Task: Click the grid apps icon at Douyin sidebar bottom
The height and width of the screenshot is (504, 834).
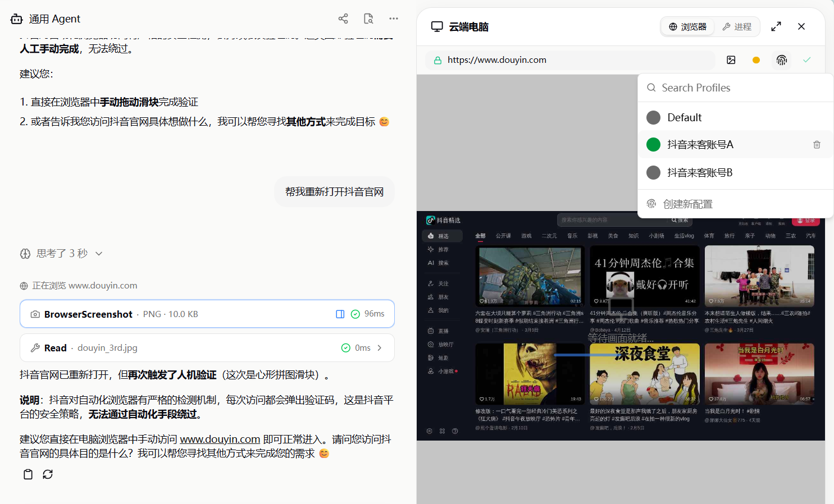Action: pyautogui.click(x=442, y=431)
